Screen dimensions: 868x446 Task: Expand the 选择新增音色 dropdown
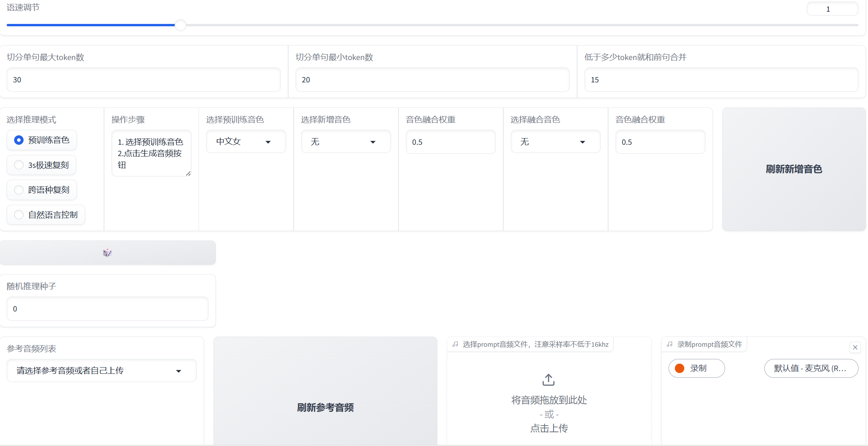pos(346,142)
